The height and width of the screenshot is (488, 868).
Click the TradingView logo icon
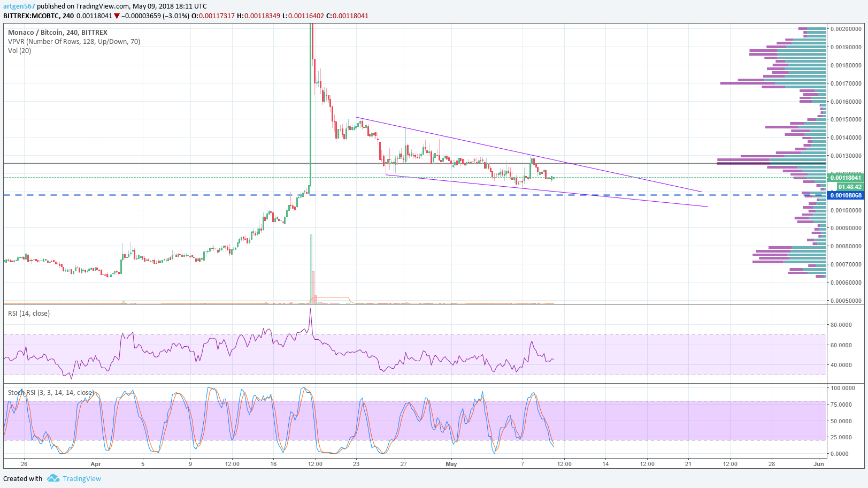[53, 478]
